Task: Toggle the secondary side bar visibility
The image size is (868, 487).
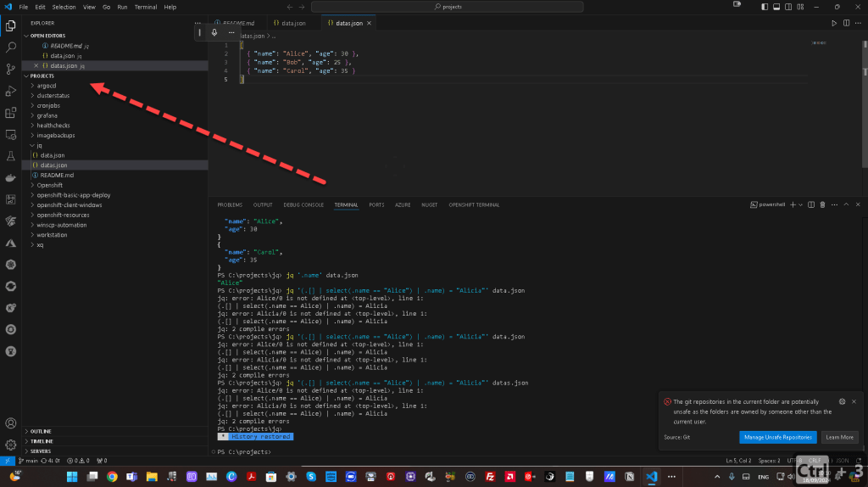Action: pyautogui.click(x=788, y=7)
